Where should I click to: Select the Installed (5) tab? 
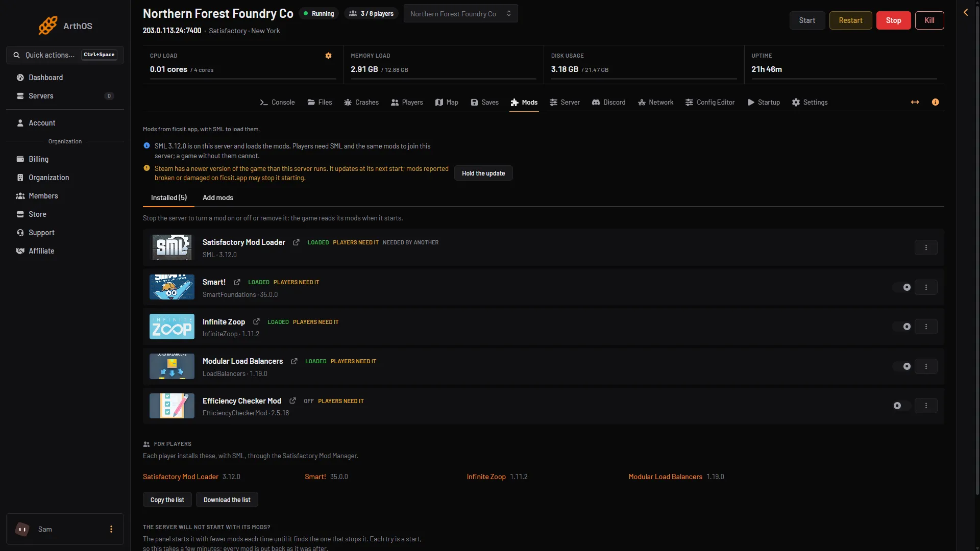point(168,198)
